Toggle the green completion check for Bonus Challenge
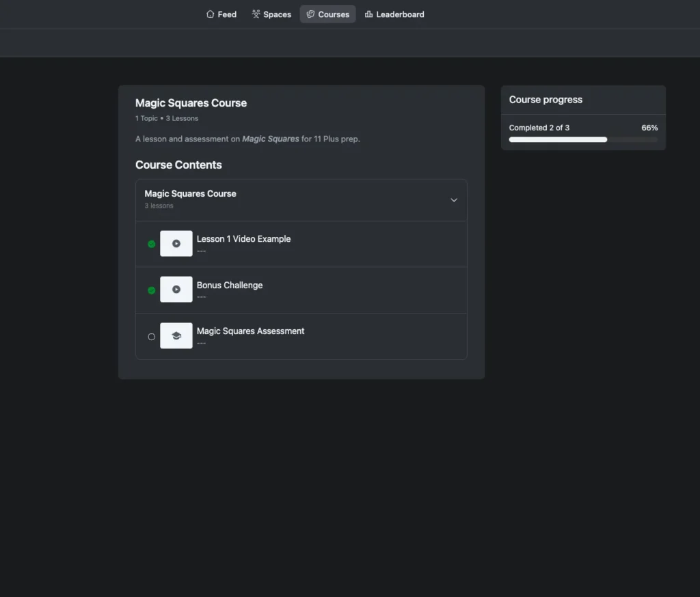Screen dimensions: 700x597 pyautogui.click(x=152, y=290)
